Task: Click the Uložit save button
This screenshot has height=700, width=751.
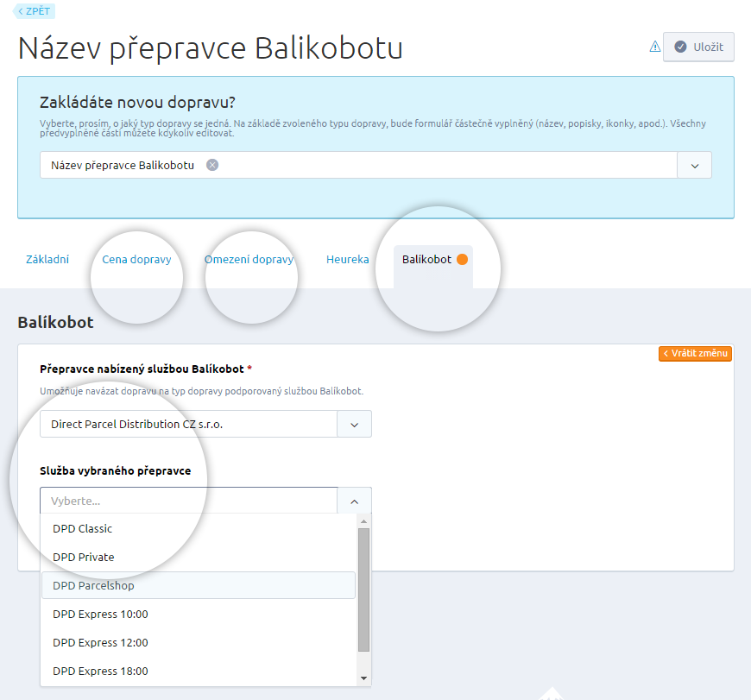Action: click(x=698, y=47)
